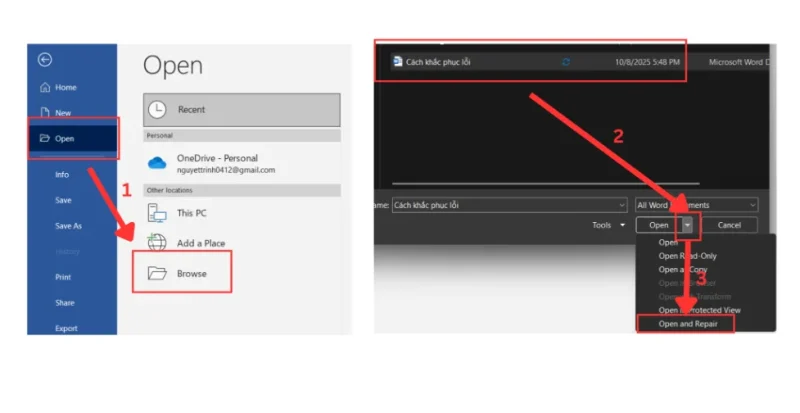
Task: Select This PC location
Action: pyautogui.click(x=192, y=213)
